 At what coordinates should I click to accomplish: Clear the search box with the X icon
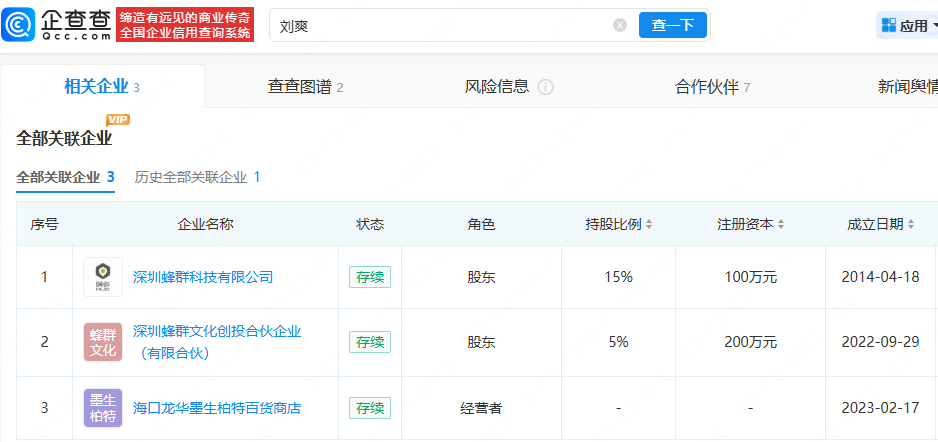[x=620, y=25]
